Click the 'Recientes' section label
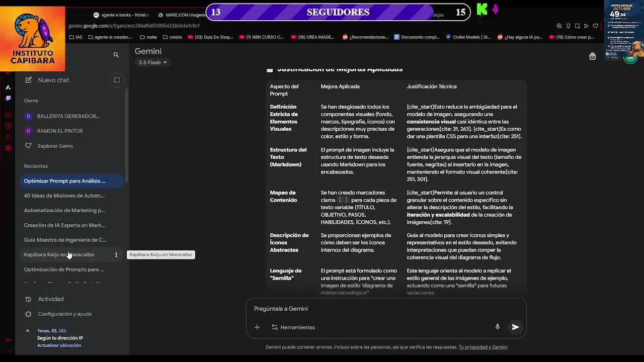This screenshot has width=644, height=362. (36, 166)
